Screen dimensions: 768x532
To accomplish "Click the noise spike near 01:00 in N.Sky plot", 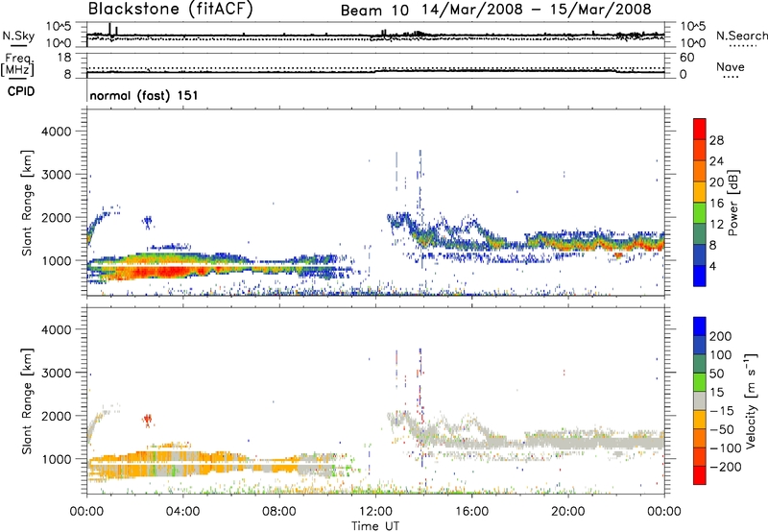I will tap(109, 29).
